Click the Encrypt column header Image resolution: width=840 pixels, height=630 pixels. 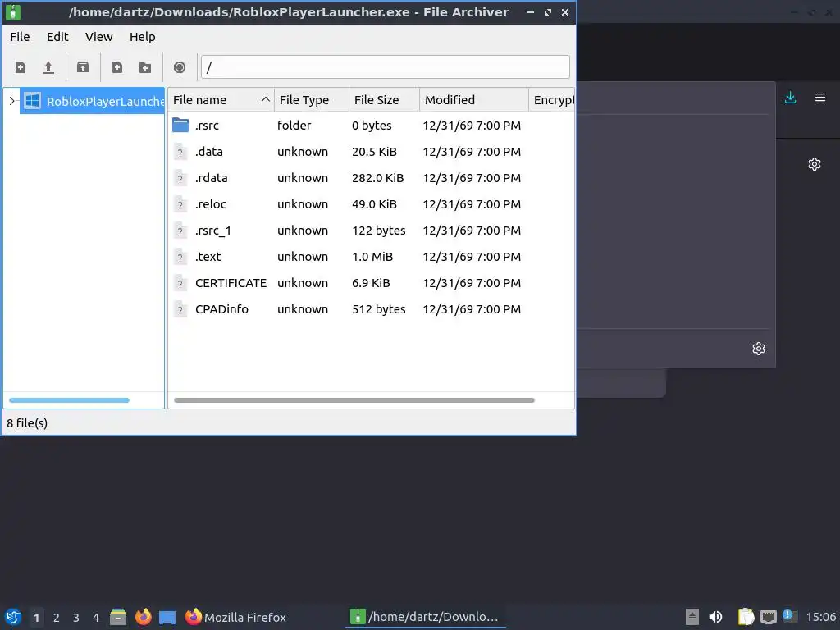pyautogui.click(x=552, y=100)
